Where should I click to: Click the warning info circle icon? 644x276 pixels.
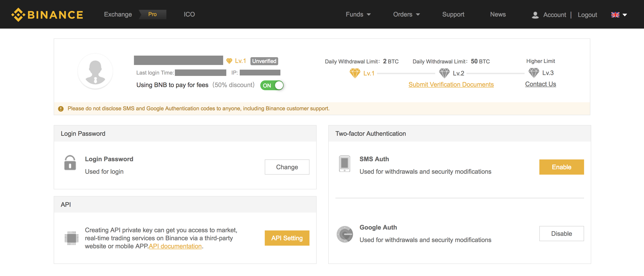tap(61, 109)
